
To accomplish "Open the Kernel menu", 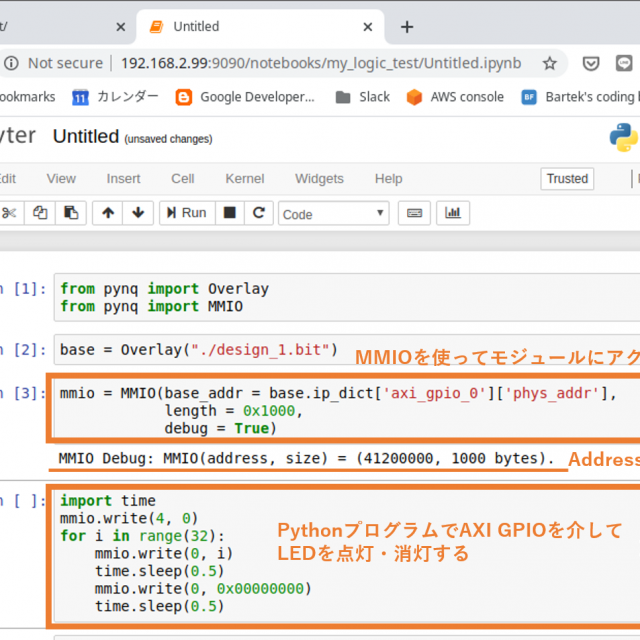I will (245, 179).
